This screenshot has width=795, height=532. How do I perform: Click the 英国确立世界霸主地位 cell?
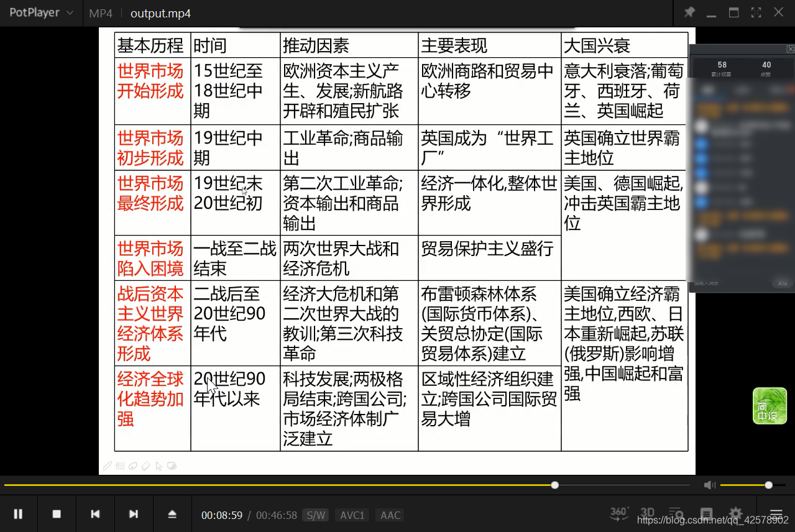625,147
